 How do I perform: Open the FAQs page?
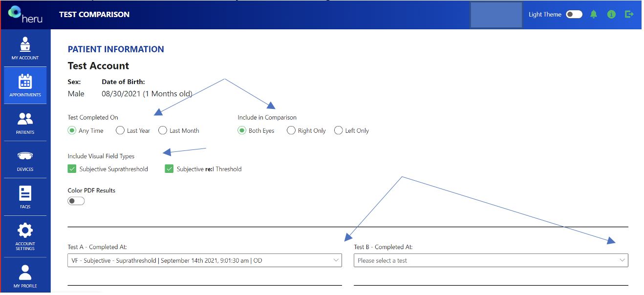click(25, 197)
